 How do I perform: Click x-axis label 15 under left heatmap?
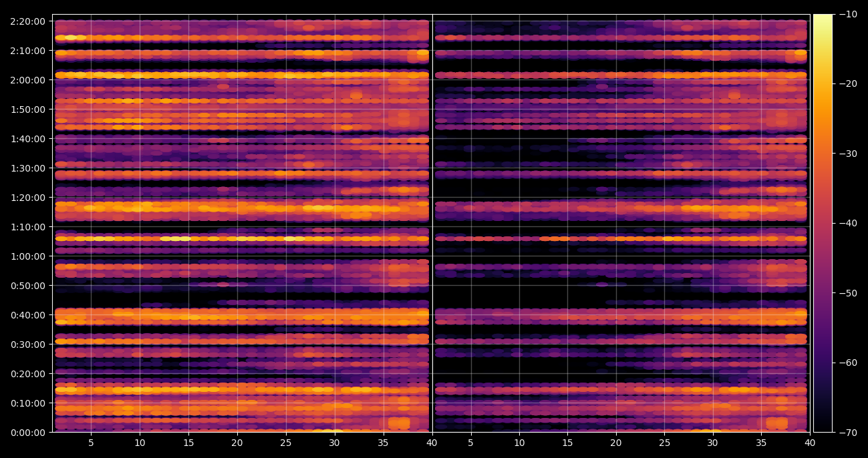(x=188, y=442)
